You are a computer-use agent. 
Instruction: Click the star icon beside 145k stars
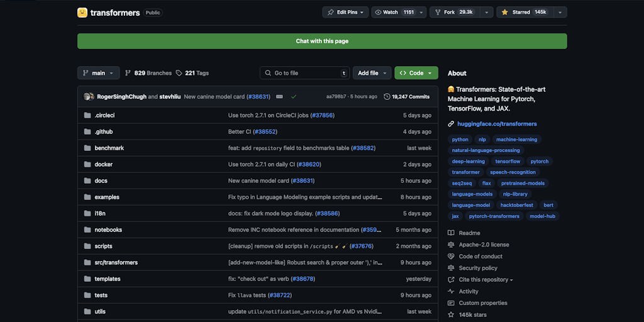coord(451,314)
